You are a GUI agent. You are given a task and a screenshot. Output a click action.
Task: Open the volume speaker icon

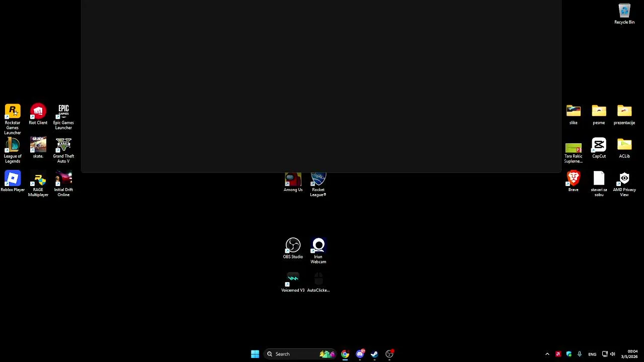pos(613,354)
